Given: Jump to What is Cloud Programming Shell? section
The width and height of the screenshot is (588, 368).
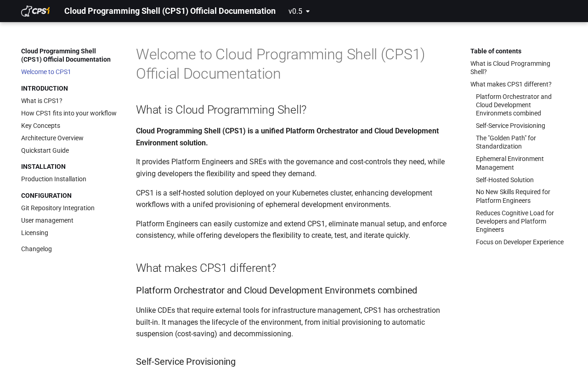Looking at the screenshot, I should click(x=510, y=68).
